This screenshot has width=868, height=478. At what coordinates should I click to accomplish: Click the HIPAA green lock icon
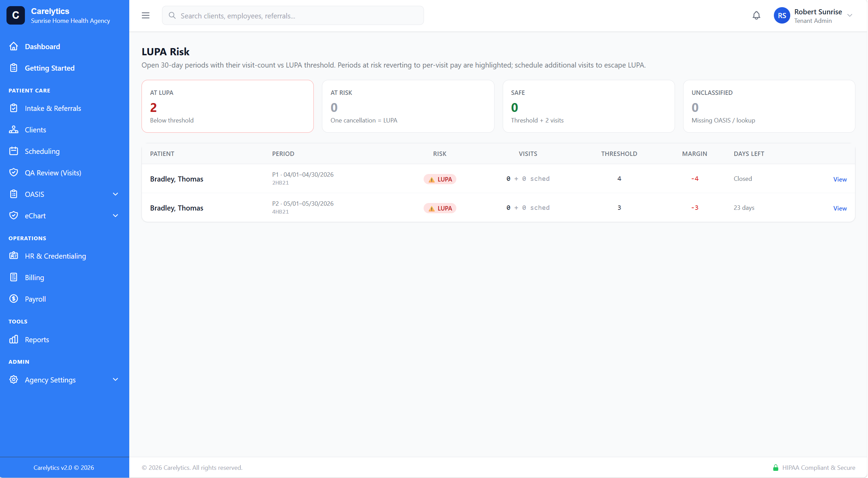click(x=776, y=468)
